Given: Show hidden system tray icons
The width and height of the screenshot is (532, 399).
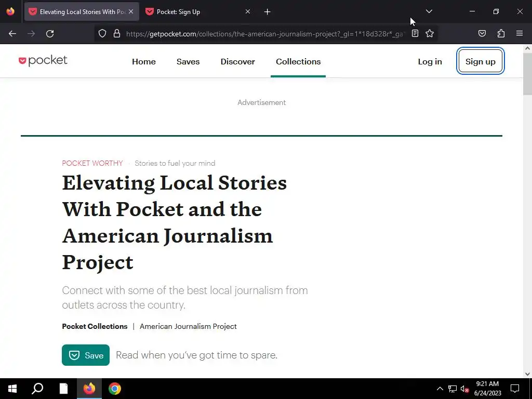Looking at the screenshot, I should [x=440, y=389].
